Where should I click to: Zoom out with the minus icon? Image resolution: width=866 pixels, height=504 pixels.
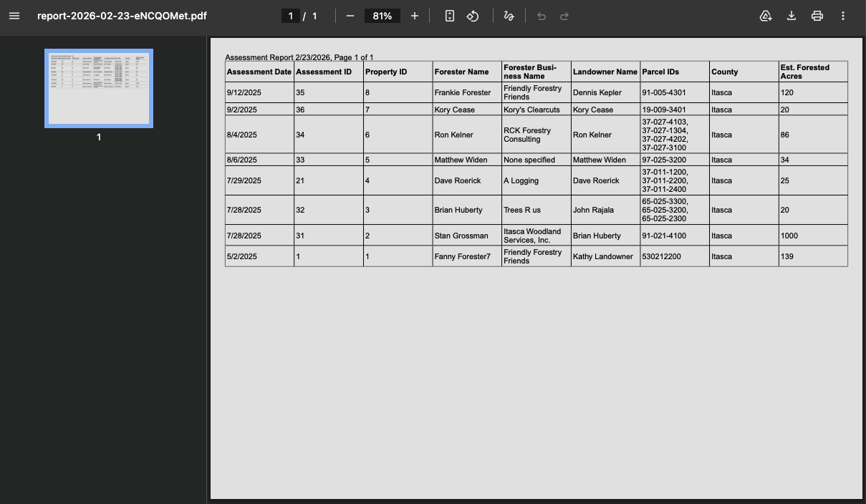point(350,16)
